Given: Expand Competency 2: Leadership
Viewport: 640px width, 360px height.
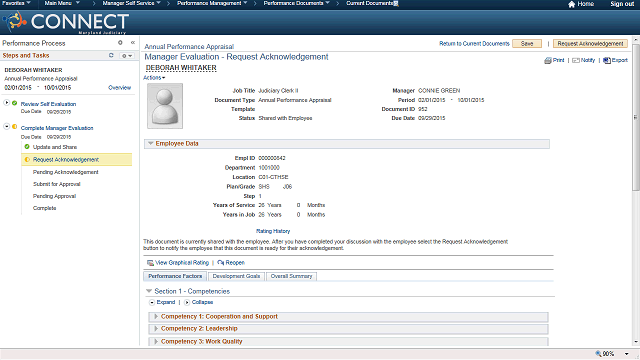Looking at the screenshot, I should pyautogui.click(x=156, y=329).
